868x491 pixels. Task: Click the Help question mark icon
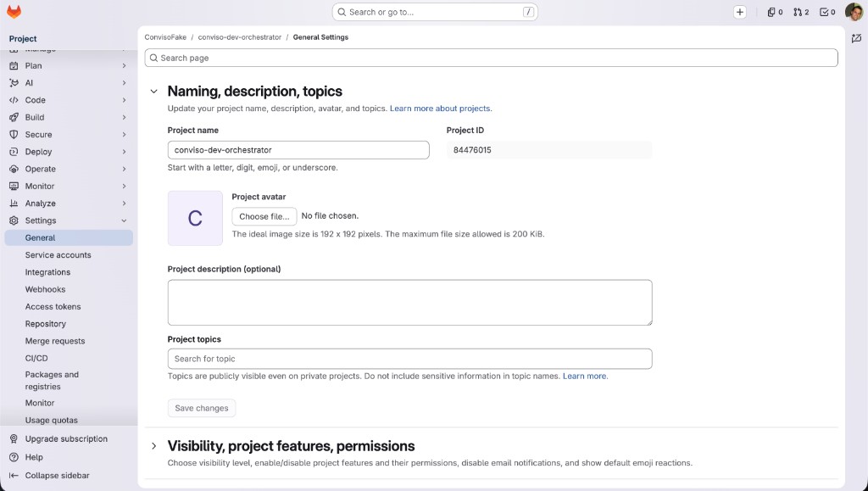14,457
